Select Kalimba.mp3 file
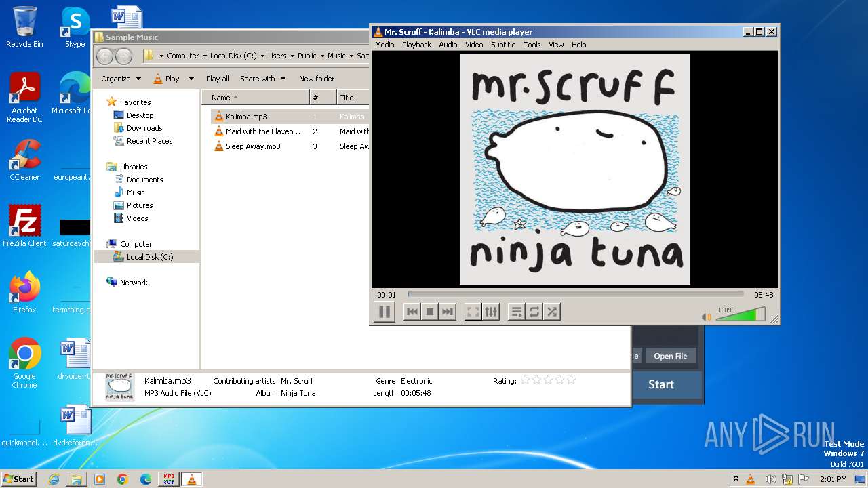The height and width of the screenshot is (488, 868). [x=246, y=117]
